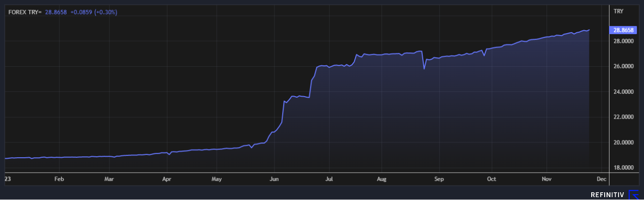Viewport: 644px width, 200px height.
Task: Click the 20.0000 price axis label
Action: point(623,142)
